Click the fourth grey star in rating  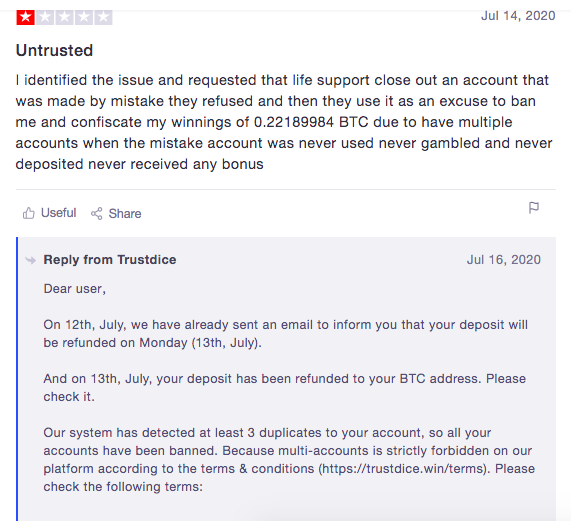pos(84,17)
